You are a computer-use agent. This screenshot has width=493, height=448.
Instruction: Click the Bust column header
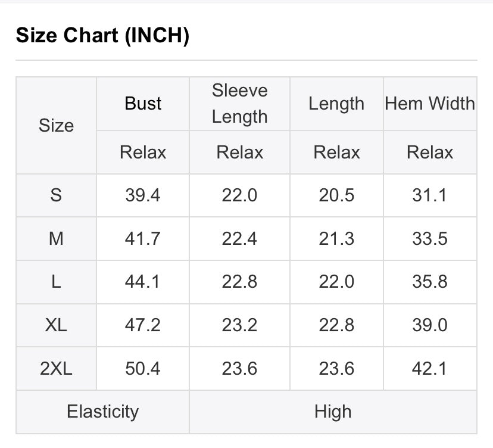[x=143, y=104]
